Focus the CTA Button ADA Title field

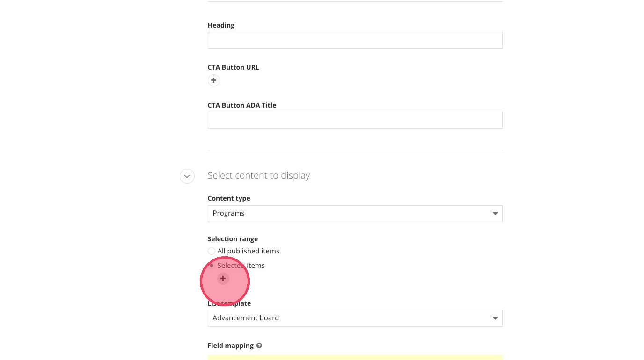point(354,120)
